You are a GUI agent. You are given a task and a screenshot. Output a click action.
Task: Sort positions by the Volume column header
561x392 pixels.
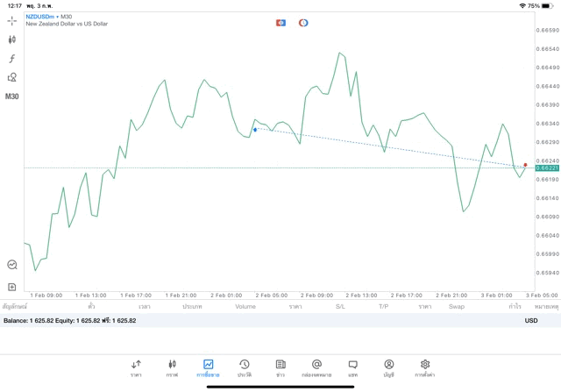click(x=245, y=307)
